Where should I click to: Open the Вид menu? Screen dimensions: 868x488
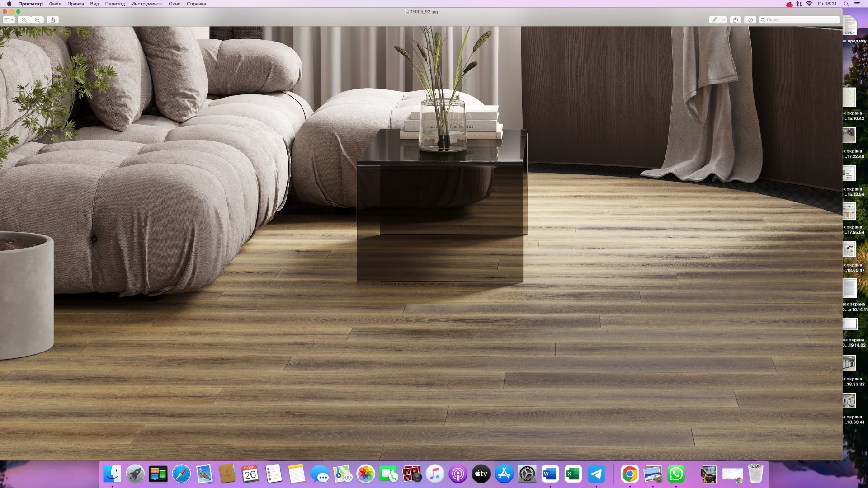tap(94, 4)
